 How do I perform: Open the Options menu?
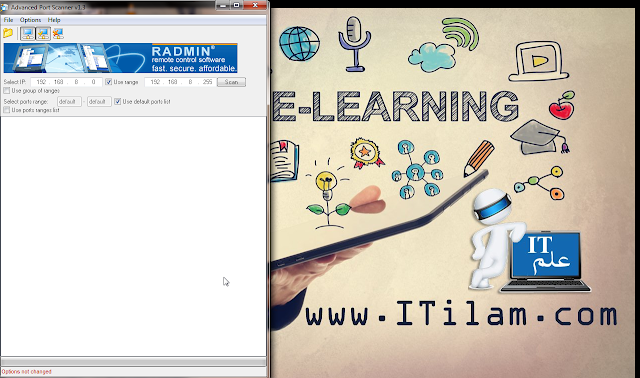point(30,20)
